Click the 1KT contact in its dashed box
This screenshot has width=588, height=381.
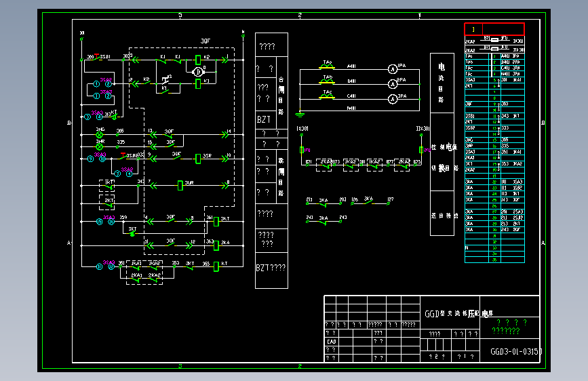[x=107, y=186]
